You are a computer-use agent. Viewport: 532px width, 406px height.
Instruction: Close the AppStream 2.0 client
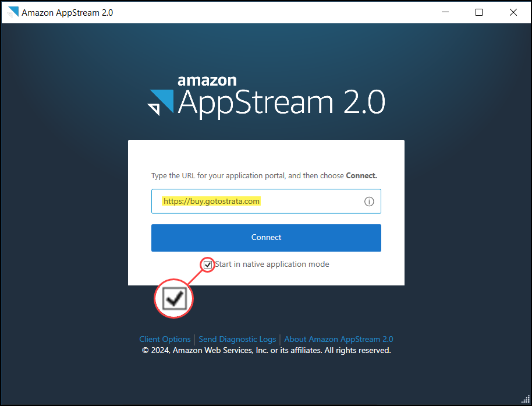(x=513, y=12)
